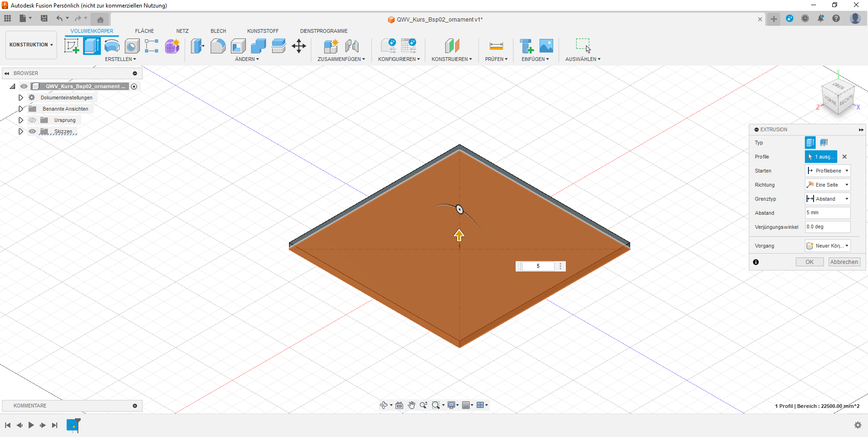Switch extrusion type to thin extrude
868x437 pixels.
pos(823,143)
